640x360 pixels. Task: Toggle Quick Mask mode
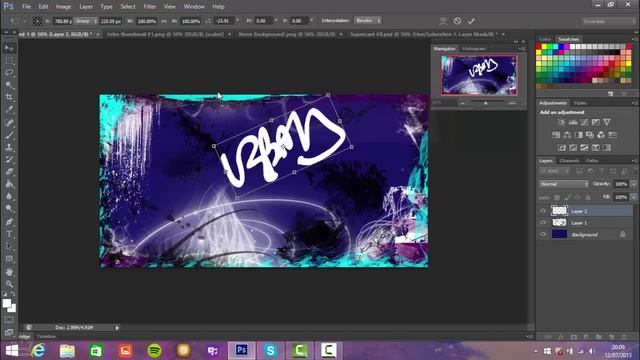[x=9, y=320]
